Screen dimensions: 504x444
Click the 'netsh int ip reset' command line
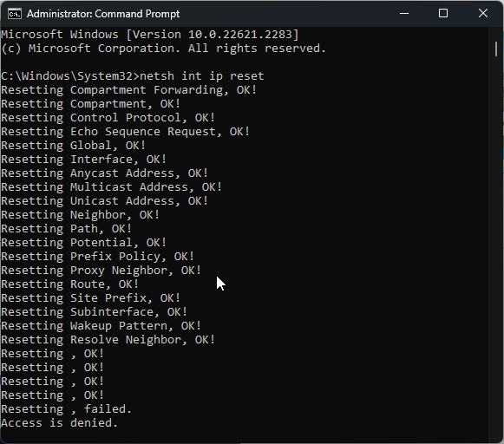[133, 76]
